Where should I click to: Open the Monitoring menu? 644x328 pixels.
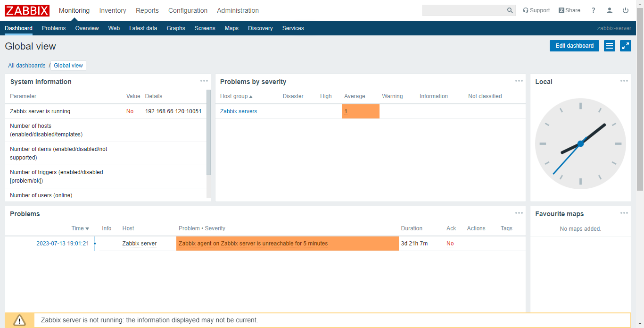click(x=74, y=10)
